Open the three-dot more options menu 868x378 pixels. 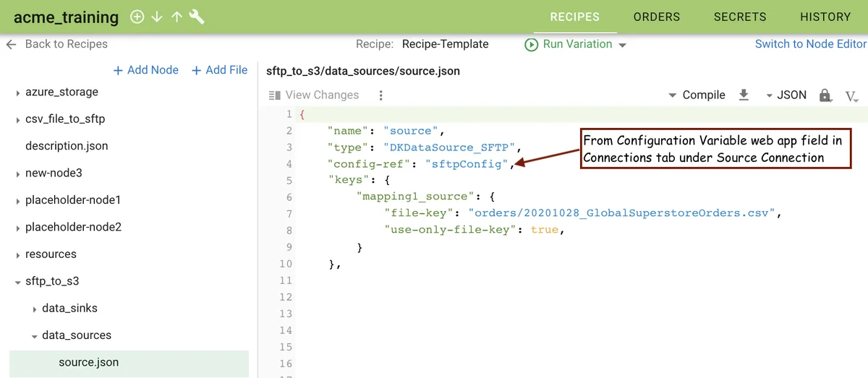[381, 95]
